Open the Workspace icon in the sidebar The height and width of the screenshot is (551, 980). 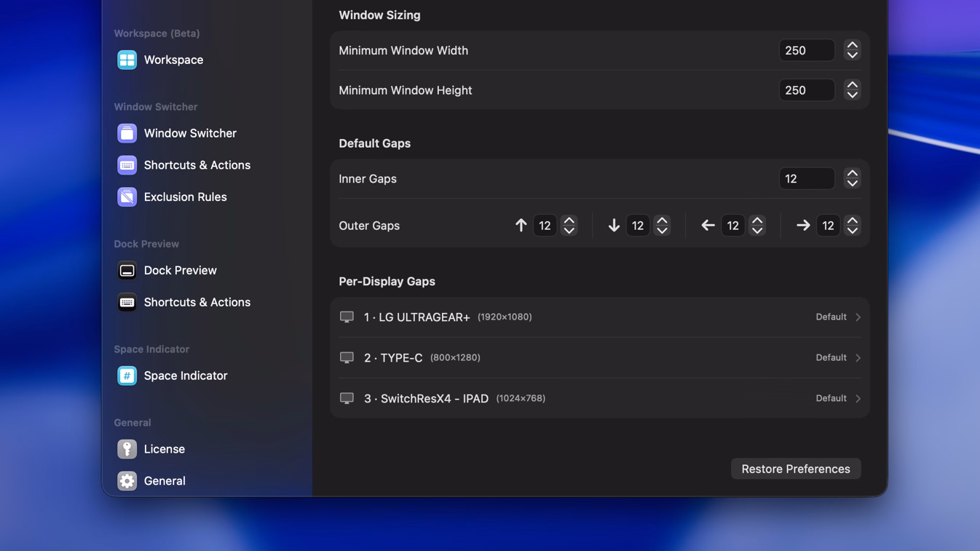pyautogui.click(x=127, y=60)
